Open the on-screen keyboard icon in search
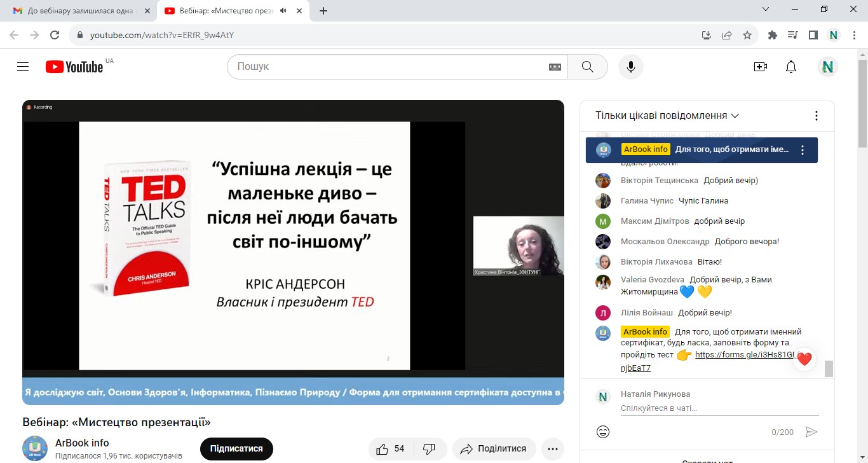The width and height of the screenshot is (868, 463). coord(555,67)
